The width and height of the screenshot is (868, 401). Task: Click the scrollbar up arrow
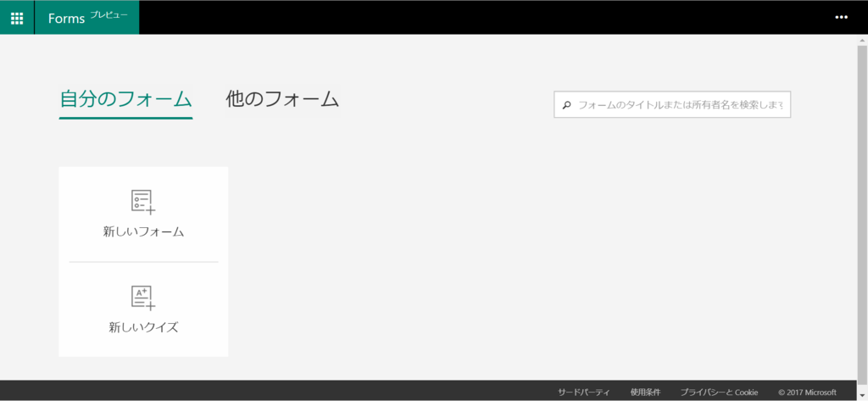[x=862, y=39]
